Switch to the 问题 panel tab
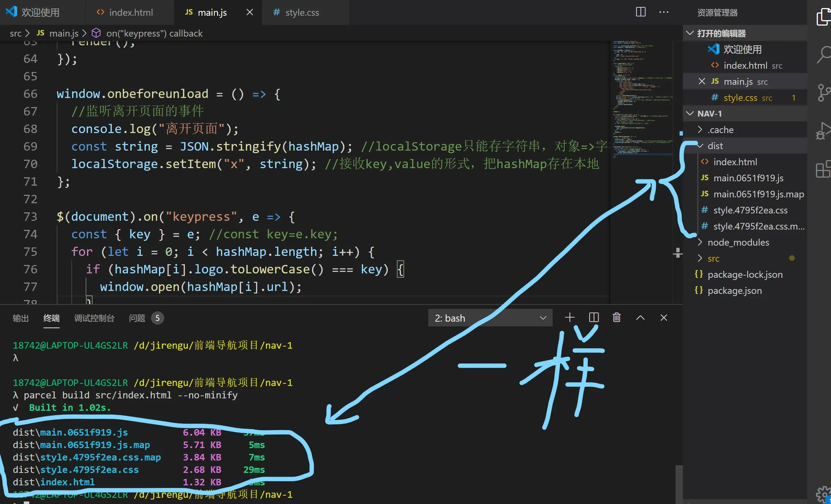This screenshot has height=504, width=831. coord(137,318)
